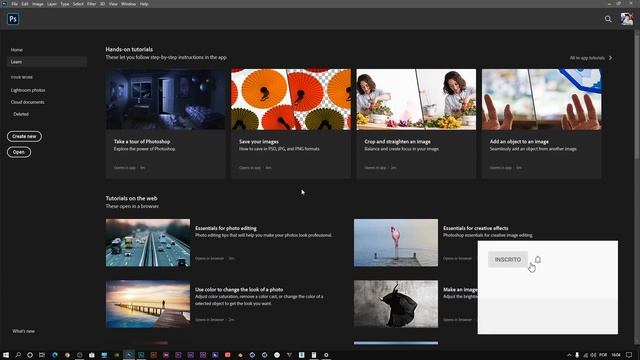Click the chevron beside All in-app tutorials
This screenshot has height=360, width=640.
611,58
